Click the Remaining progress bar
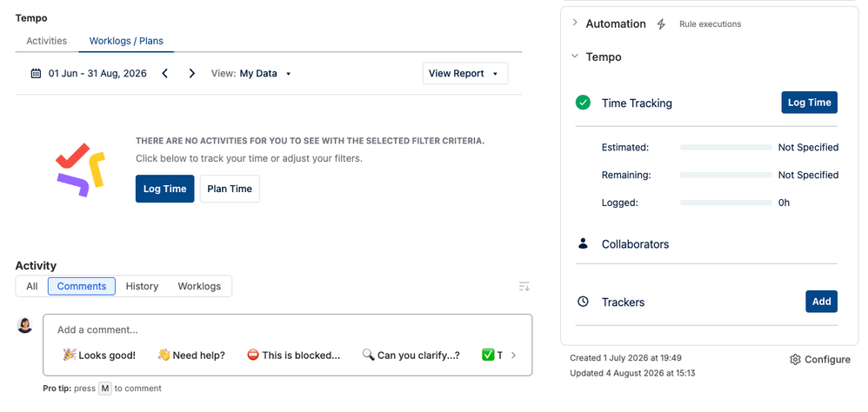This screenshot has width=868, height=412. (x=725, y=175)
